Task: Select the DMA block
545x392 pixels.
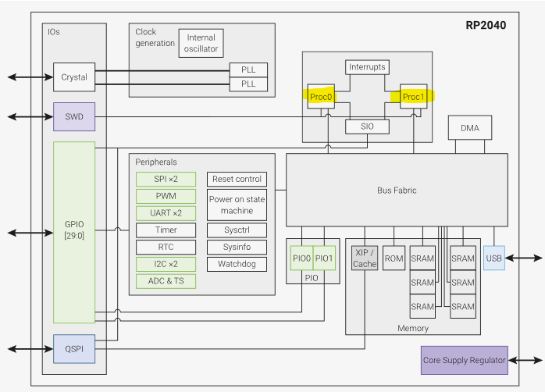Action: (x=470, y=128)
